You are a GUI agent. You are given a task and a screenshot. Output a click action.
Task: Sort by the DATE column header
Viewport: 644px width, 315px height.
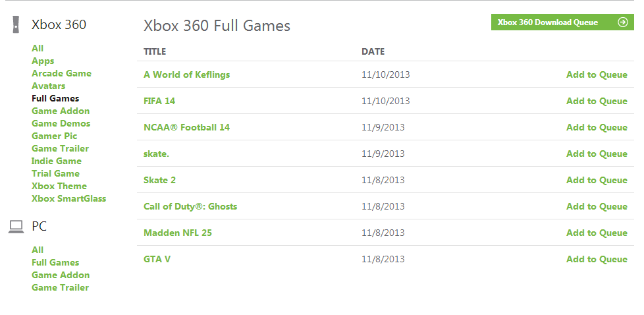click(x=373, y=52)
